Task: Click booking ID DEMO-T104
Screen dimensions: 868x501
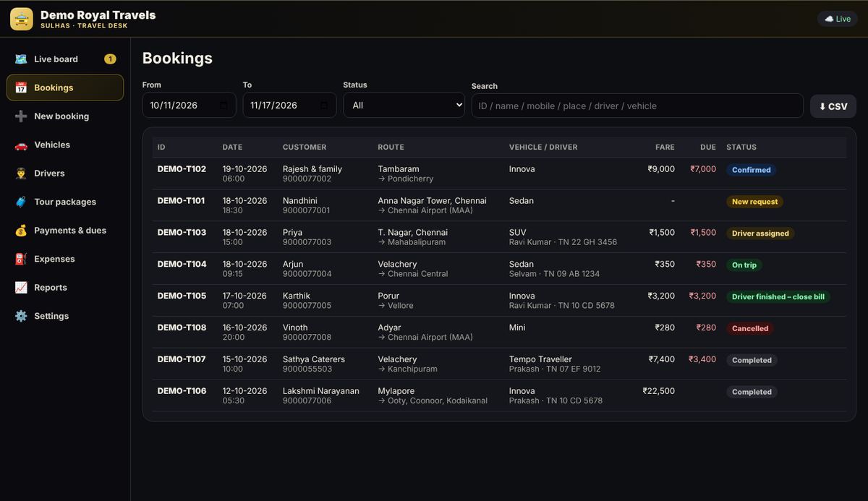Action: pyautogui.click(x=182, y=265)
